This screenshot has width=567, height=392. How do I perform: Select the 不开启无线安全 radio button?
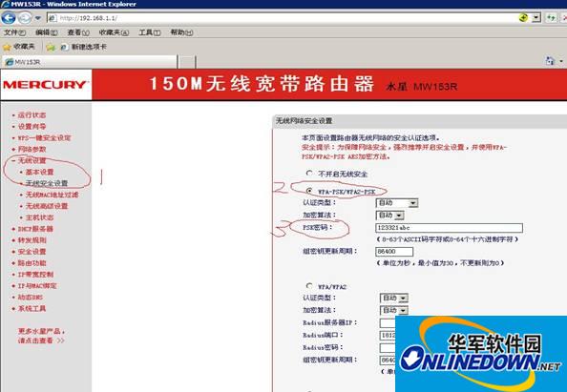(309, 173)
